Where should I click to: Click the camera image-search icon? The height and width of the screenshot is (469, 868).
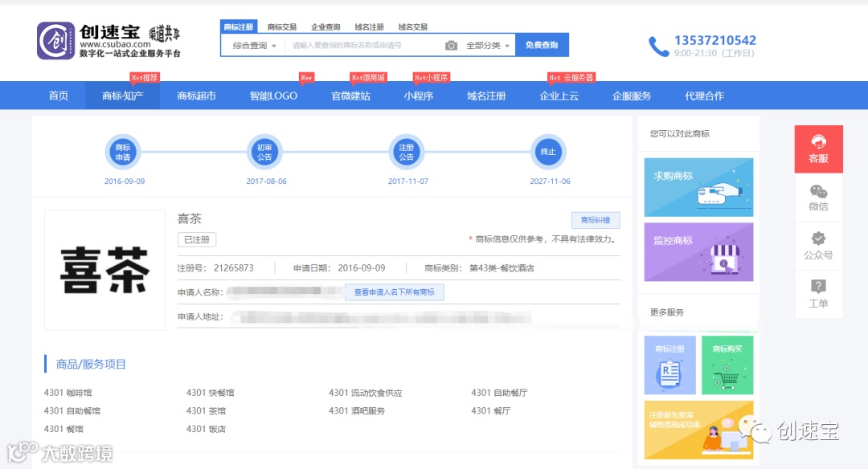[451, 45]
